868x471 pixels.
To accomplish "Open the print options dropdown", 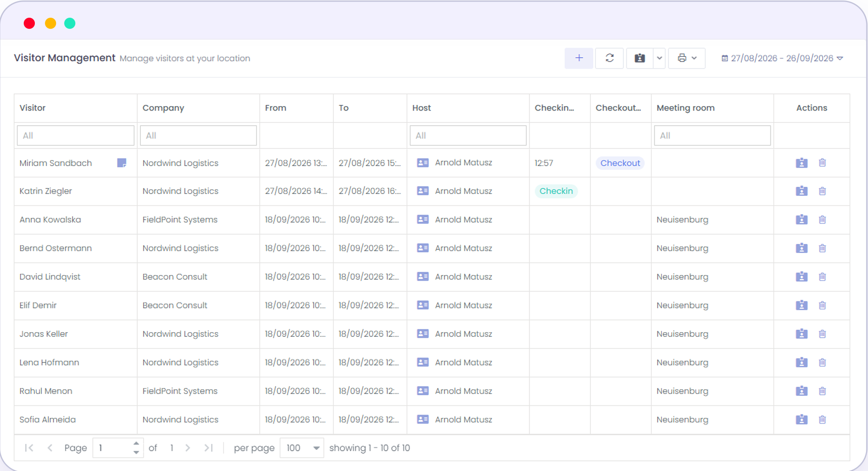I will click(x=687, y=58).
